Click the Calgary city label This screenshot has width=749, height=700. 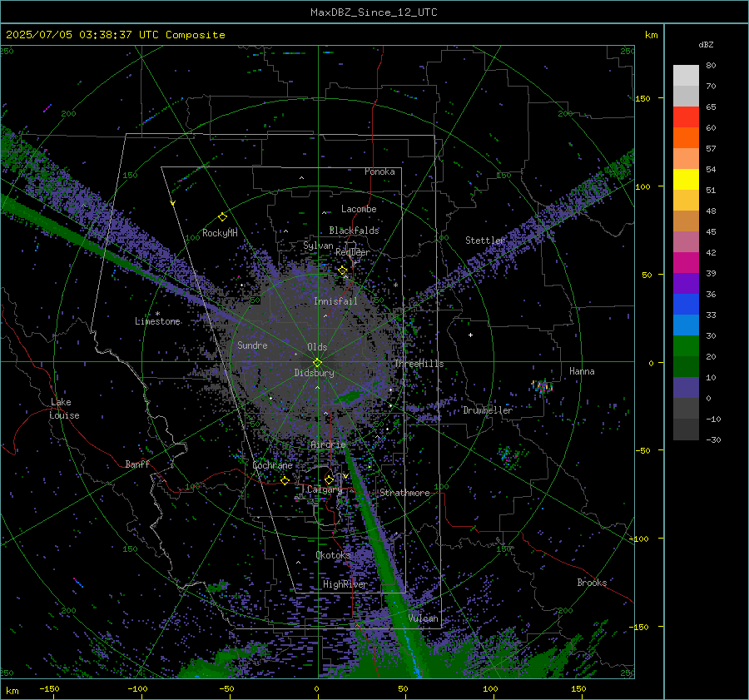click(325, 489)
